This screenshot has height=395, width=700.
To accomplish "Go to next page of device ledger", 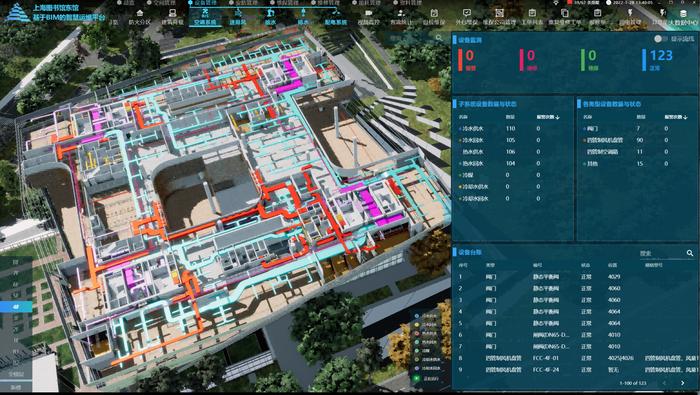I will pos(683,383).
